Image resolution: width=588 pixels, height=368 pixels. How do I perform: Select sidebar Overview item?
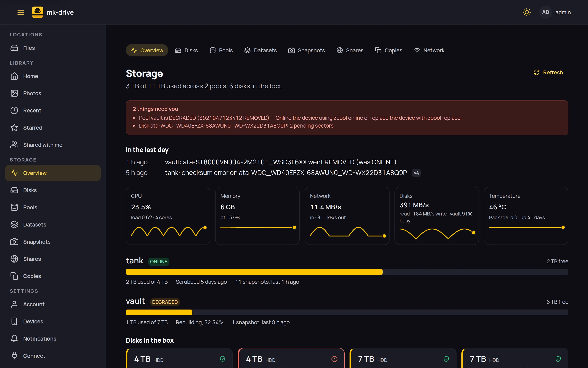coord(53,173)
